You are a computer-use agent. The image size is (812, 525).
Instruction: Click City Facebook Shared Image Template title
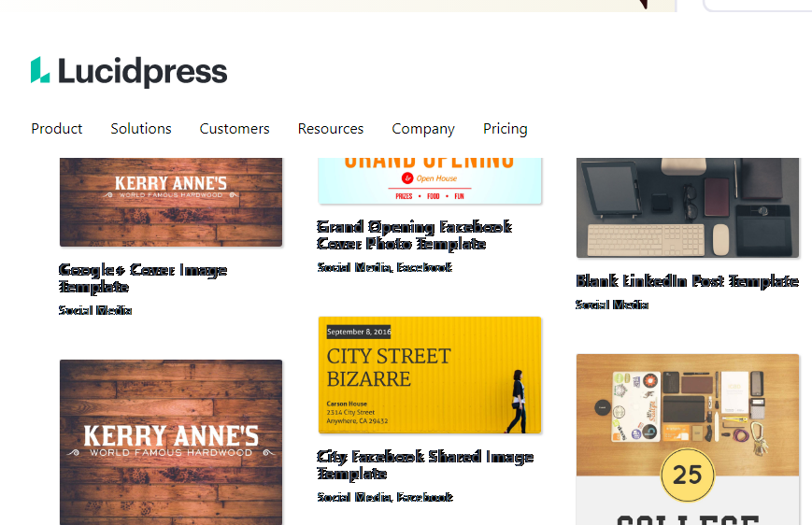425,465
